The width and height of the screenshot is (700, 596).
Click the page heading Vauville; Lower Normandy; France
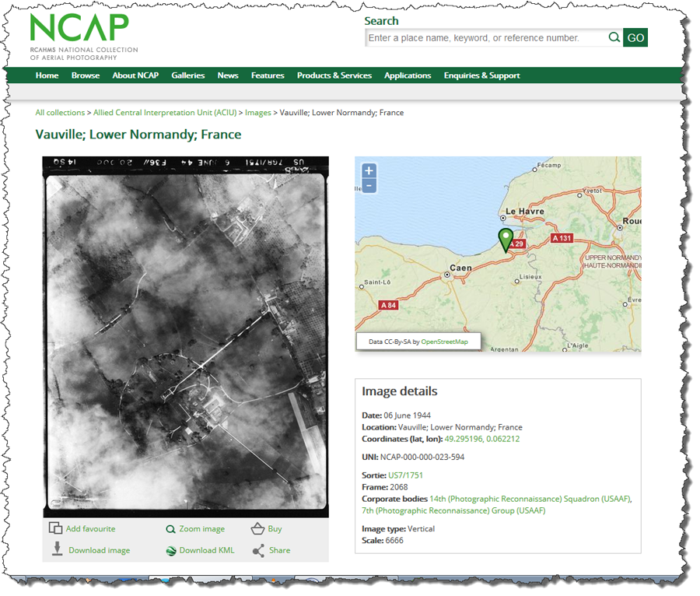click(138, 135)
